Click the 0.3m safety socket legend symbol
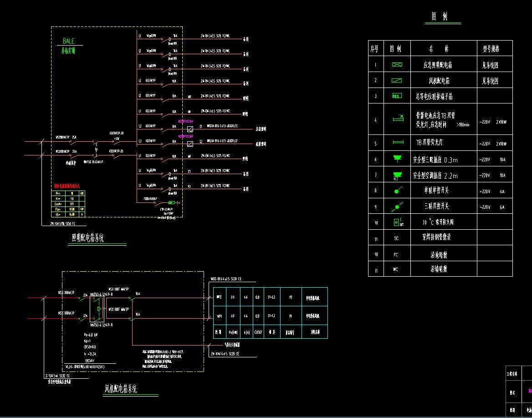This screenshot has width=532, height=418. click(397, 159)
